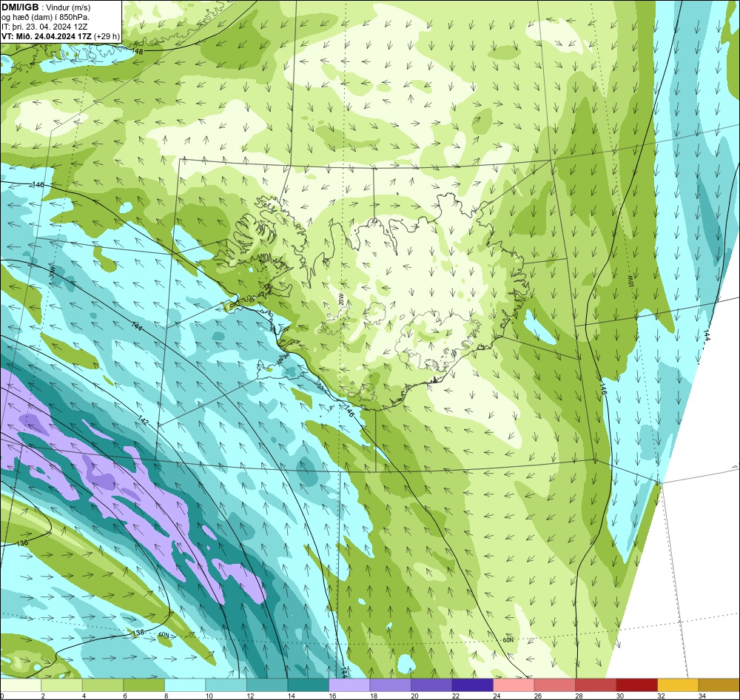Click the pale cream 0–2 m/s legend swatch
740x700 pixels.
pyautogui.click(x=21, y=685)
